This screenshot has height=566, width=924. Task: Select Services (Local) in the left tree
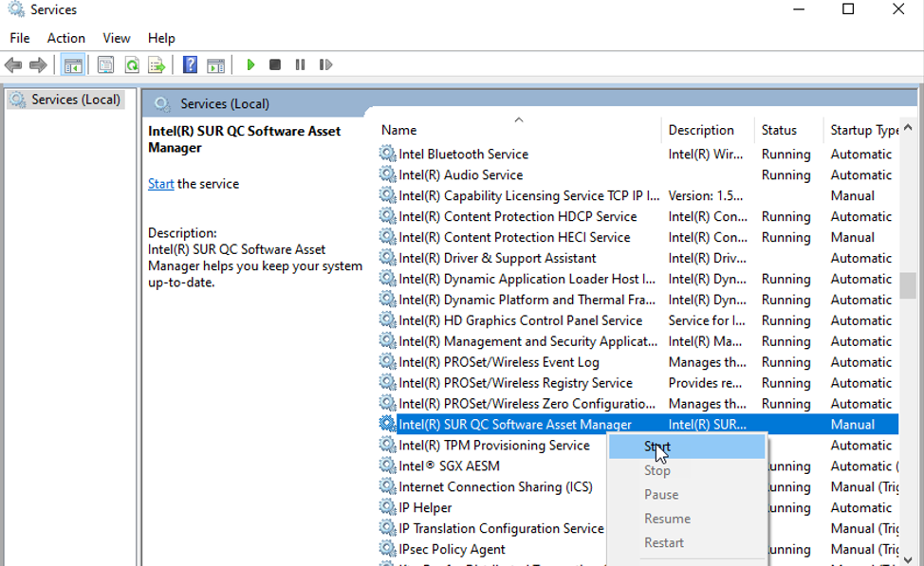pyautogui.click(x=66, y=100)
